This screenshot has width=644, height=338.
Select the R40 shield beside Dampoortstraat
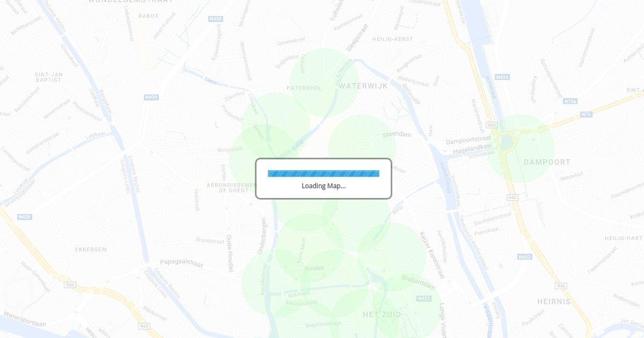(492, 125)
